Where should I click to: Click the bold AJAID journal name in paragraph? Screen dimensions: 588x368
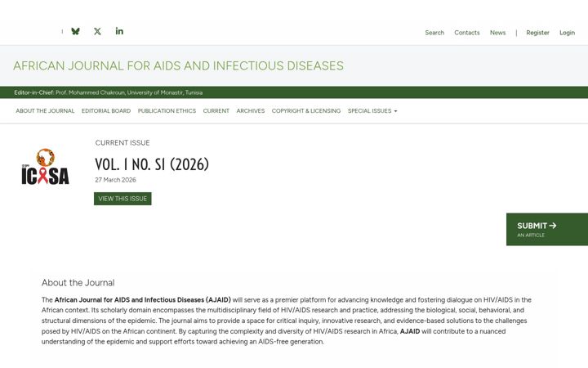click(x=142, y=299)
